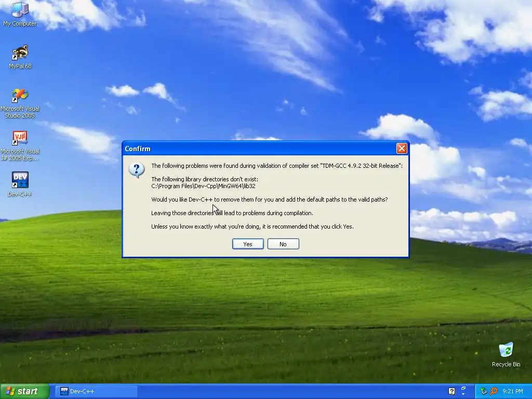532x399 pixels.
Task: Click the library path C:\Program Files\Dev-Cpp\MinGW64\lib32
Action: 203,186
